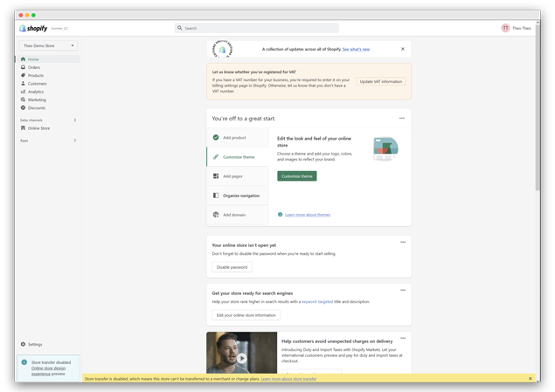Select the Add domain setup step
Viewport: 555px width, 392px height.
[238, 215]
